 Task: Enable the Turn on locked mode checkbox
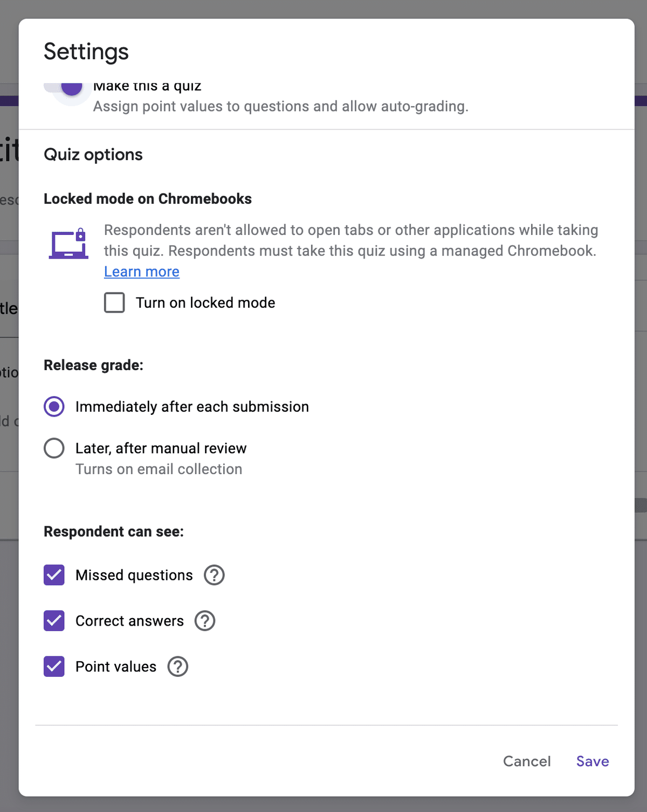[114, 303]
